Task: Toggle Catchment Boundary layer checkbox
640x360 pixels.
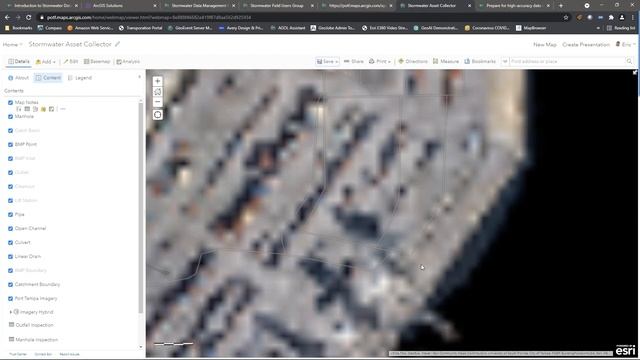Action: (x=11, y=284)
